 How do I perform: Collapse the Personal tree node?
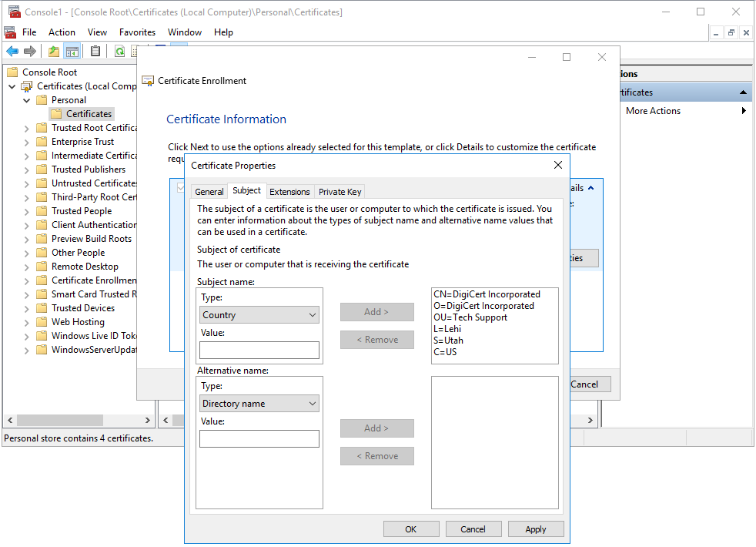pyautogui.click(x=27, y=100)
